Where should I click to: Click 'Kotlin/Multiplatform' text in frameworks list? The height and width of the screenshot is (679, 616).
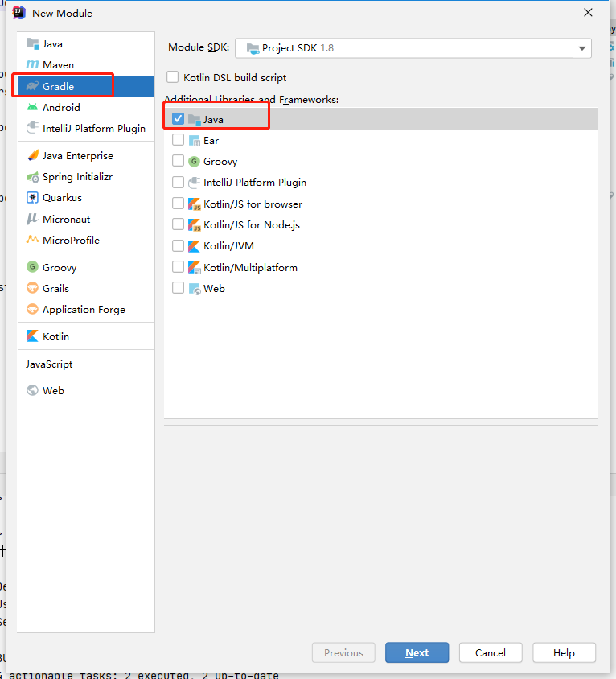(250, 268)
